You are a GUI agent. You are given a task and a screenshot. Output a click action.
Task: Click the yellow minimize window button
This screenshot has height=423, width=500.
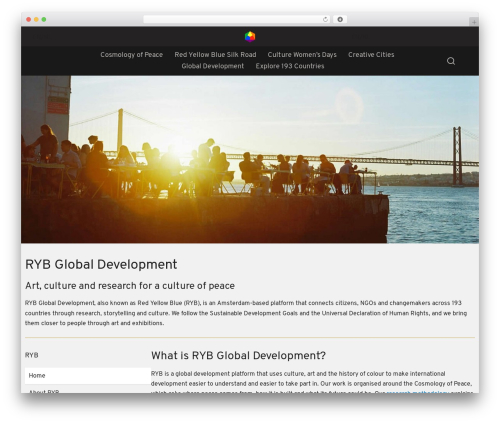pyautogui.click(x=36, y=19)
